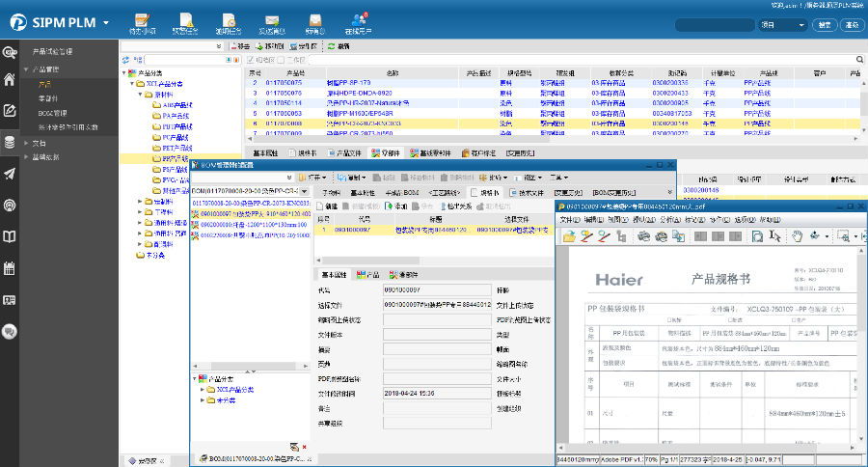Collapse the XCL product category tree node

pos(132,83)
